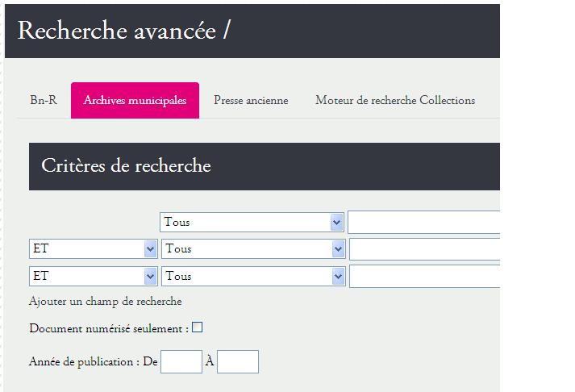The height and width of the screenshot is (392, 575).
Task: Click the publication year À field
Action: [x=238, y=361]
